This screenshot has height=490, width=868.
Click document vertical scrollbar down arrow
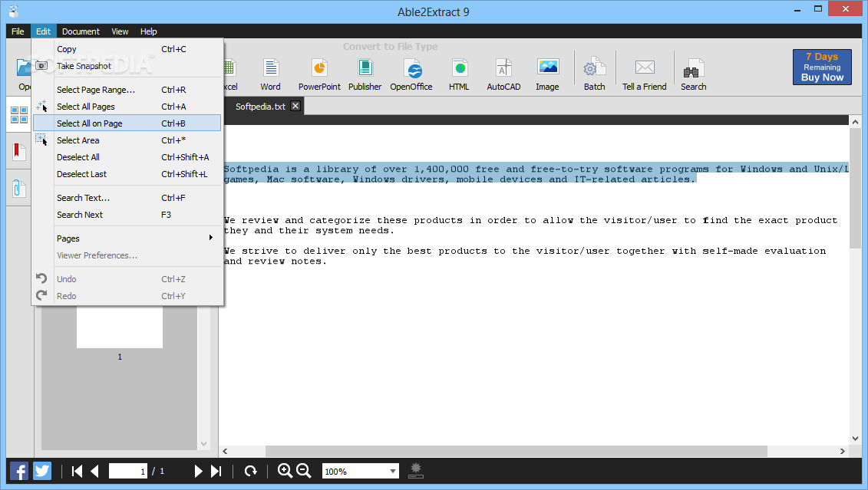click(x=855, y=439)
